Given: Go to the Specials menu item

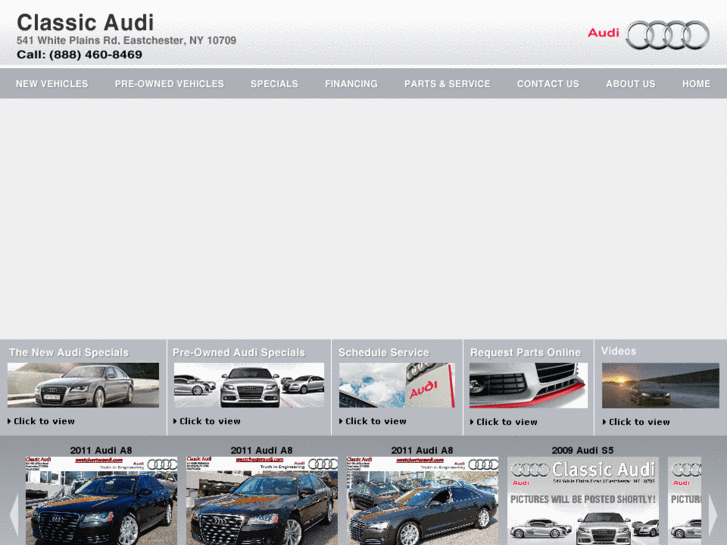Looking at the screenshot, I should click(274, 84).
